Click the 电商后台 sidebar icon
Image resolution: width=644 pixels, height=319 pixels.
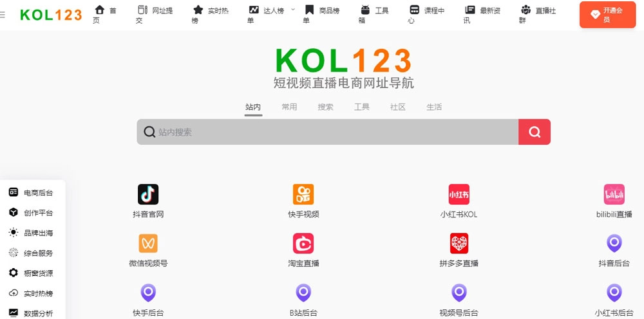pos(14,192)
